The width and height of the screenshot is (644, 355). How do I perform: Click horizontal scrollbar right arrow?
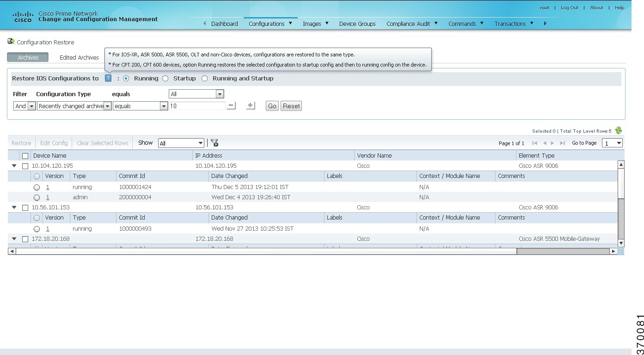point(613,251)
